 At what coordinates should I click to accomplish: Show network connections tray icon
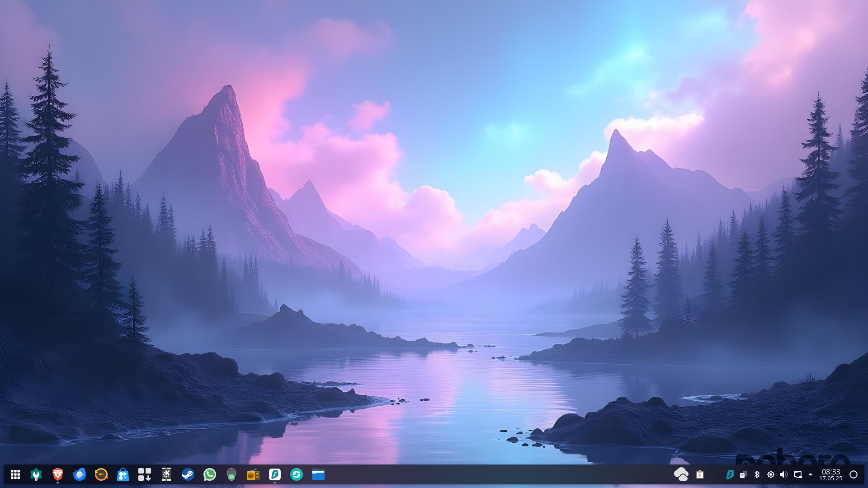[x=797, y=474]
